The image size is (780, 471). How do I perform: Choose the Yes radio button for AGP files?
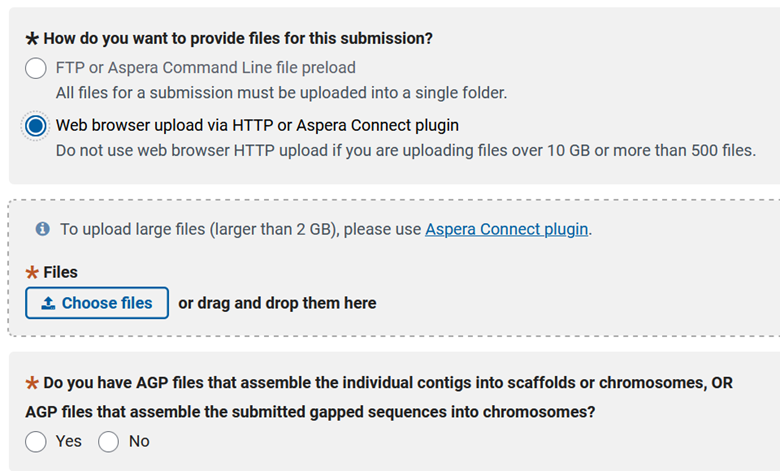(x=36, y=441)
